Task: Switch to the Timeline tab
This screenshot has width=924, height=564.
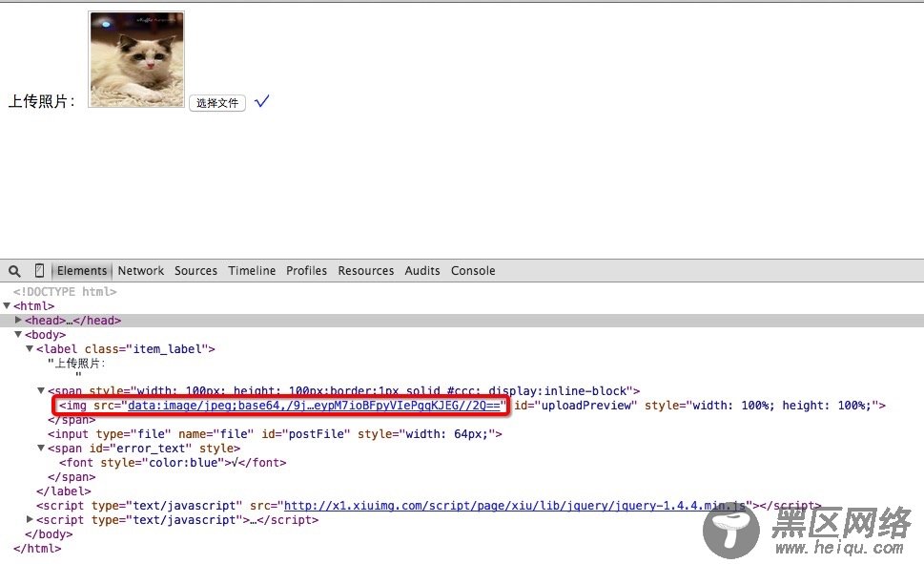Action: click(x=252, y=271)
